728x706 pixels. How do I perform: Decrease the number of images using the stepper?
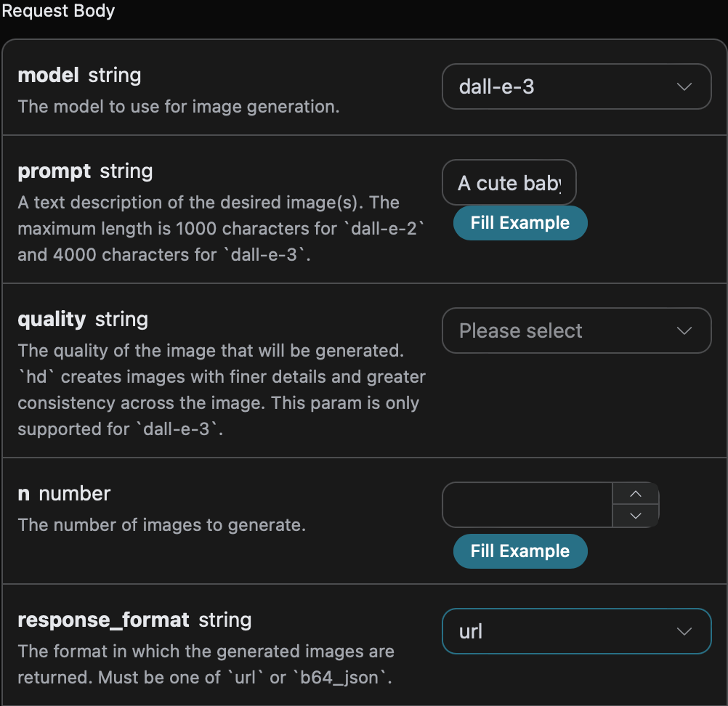pos(636,516)
